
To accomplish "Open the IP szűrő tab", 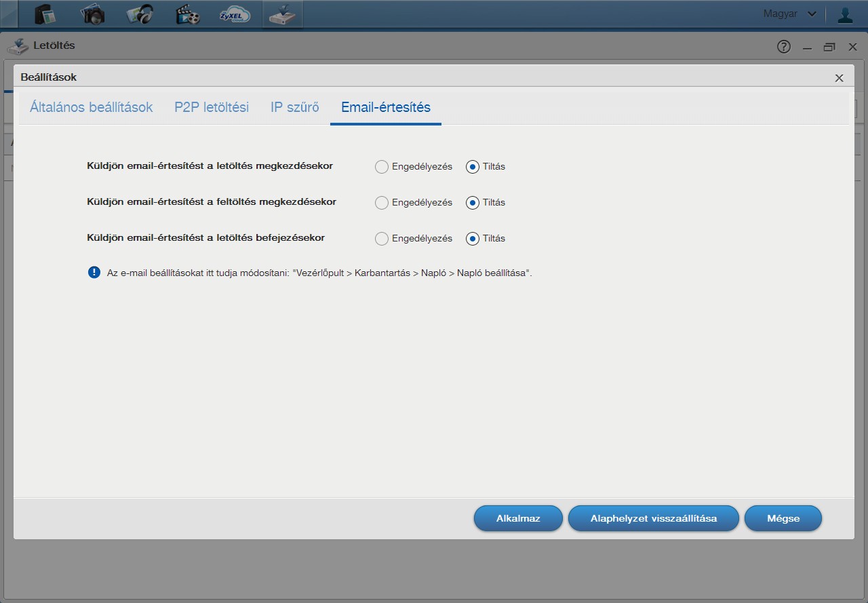I will (295, 107).
